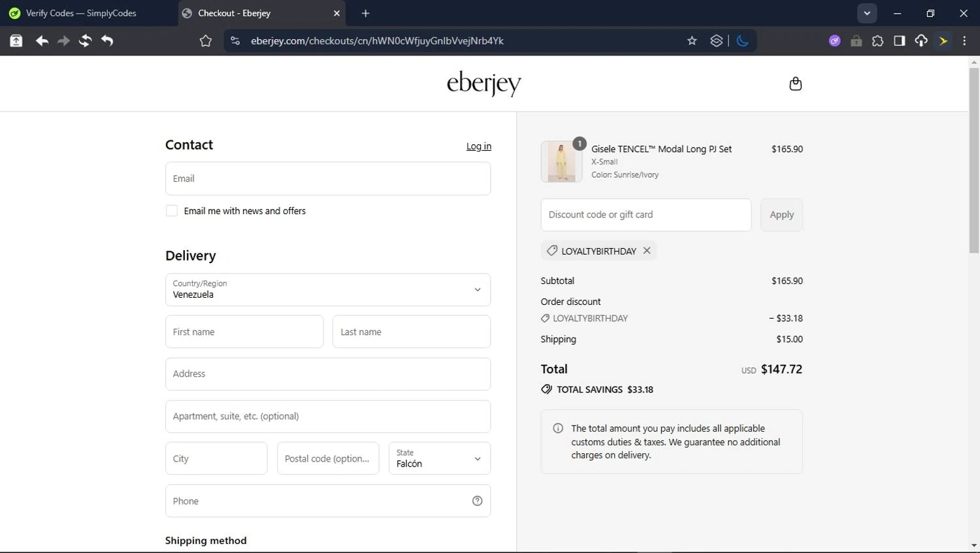
Task: Click the eberjey logo
Action: [x=483, y=84]
